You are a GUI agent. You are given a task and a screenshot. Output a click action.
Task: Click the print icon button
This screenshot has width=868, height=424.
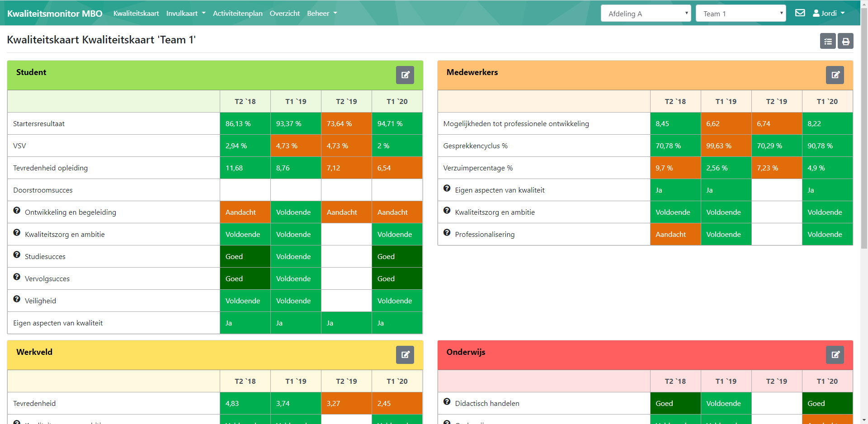pyautogui.click(x=845, y=41)
